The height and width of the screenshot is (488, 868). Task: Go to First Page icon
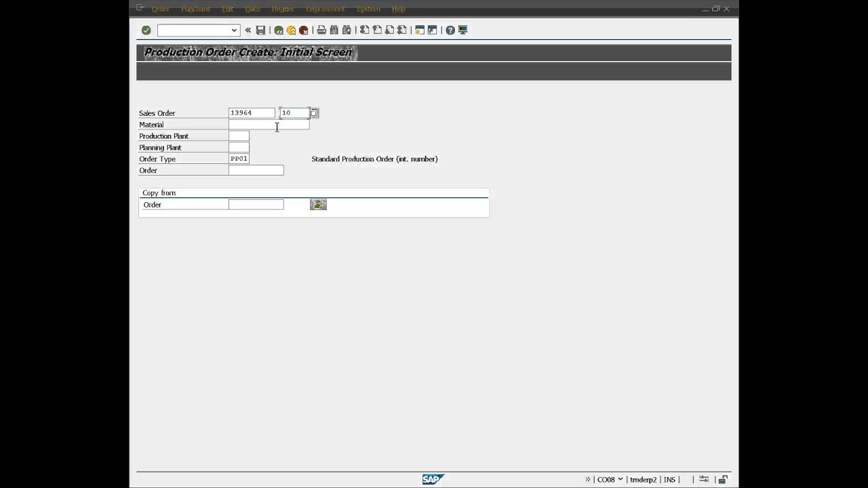(365, 30)
